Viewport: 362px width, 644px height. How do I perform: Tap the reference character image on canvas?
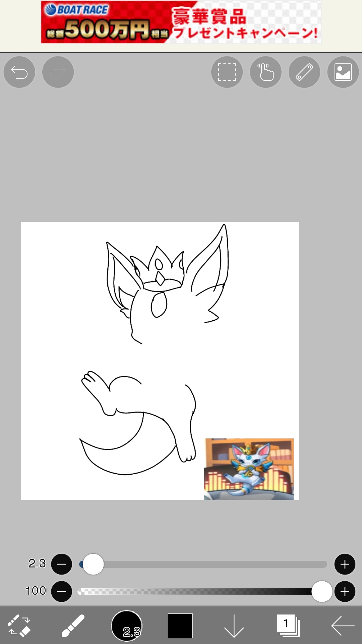pyautogui.click(x=249, y=469)
